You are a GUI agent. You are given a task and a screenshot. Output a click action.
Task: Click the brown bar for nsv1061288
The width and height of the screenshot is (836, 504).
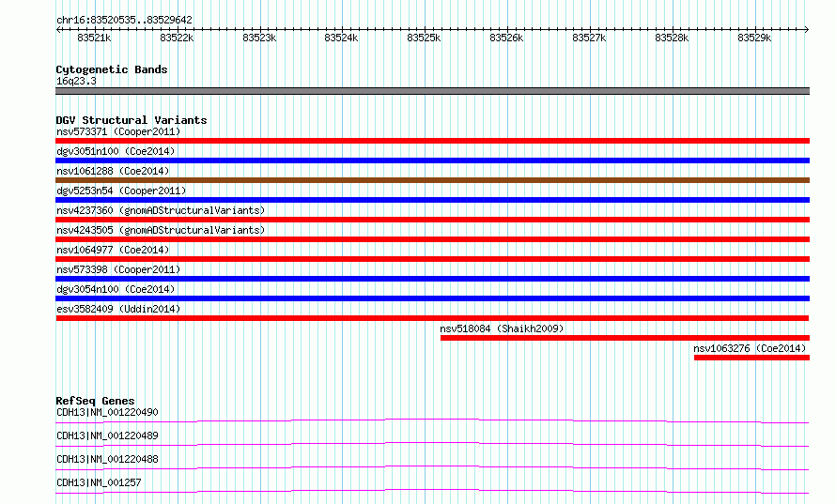(432, 180)
